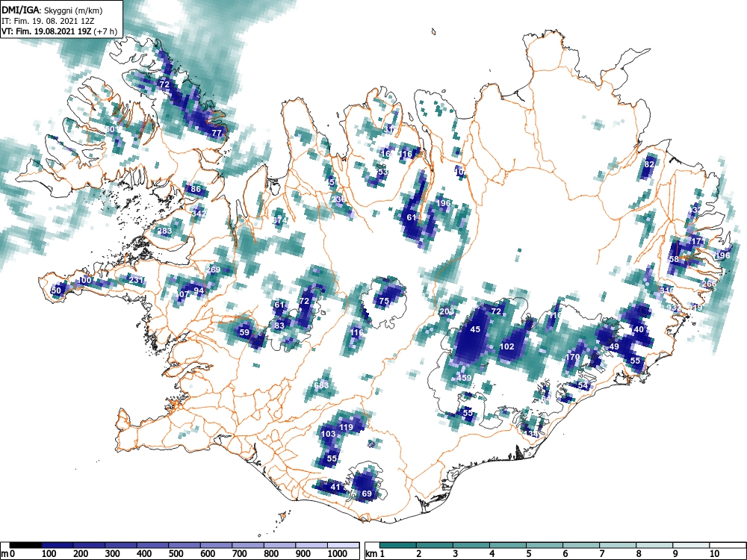Click the map value 342
747x560 pixels.
click(x=199, y=214)
